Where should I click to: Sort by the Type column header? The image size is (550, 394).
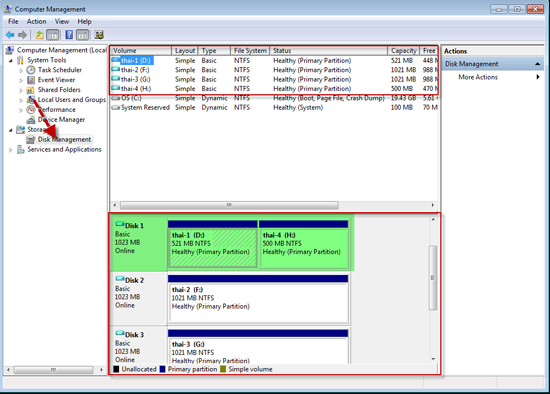[214, 51]
